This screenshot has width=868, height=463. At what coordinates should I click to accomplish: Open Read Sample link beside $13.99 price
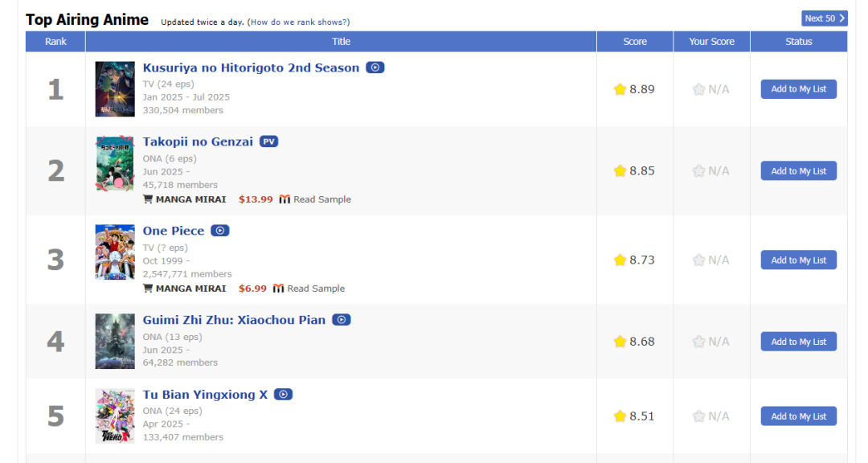point(322,199)
